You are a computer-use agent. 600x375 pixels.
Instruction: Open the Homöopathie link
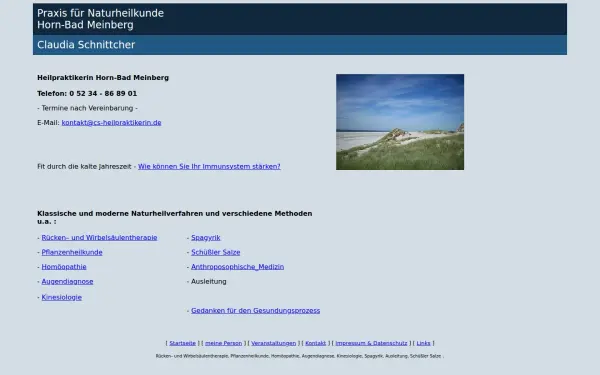pos(64,267)
